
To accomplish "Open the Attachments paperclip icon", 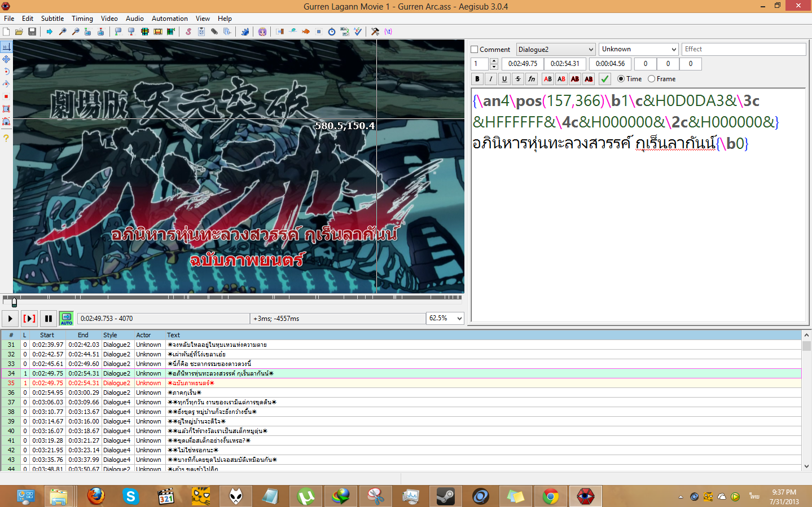I will (x=214, y=32).
